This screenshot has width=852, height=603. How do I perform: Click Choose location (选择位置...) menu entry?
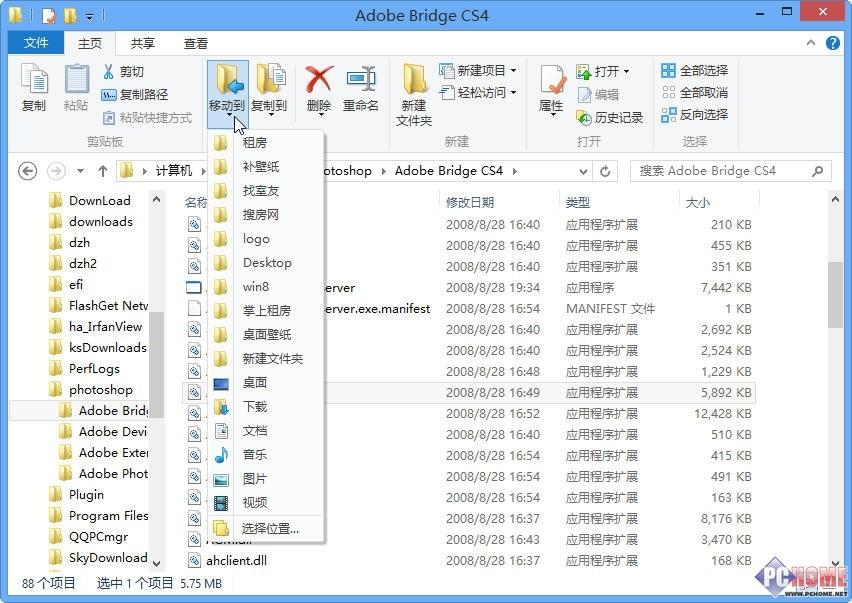[266, 529]
